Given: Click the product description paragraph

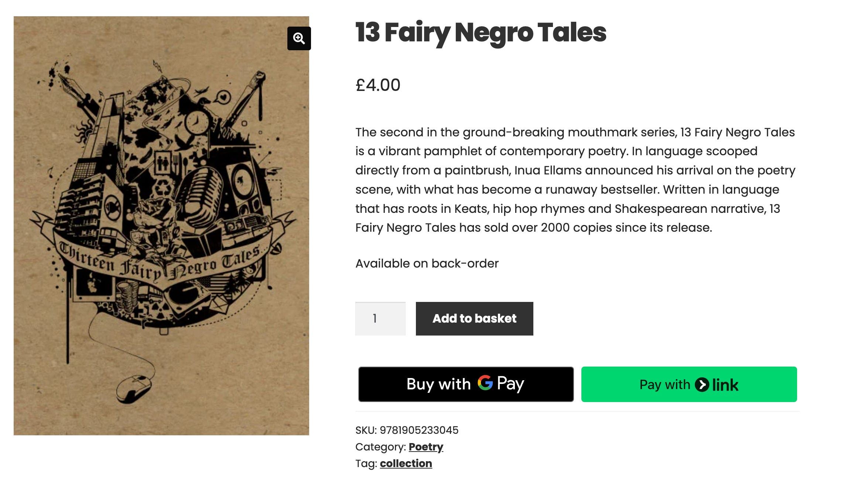Looking at the screenshot, I should pyautogui.click(x=575, y=180).
